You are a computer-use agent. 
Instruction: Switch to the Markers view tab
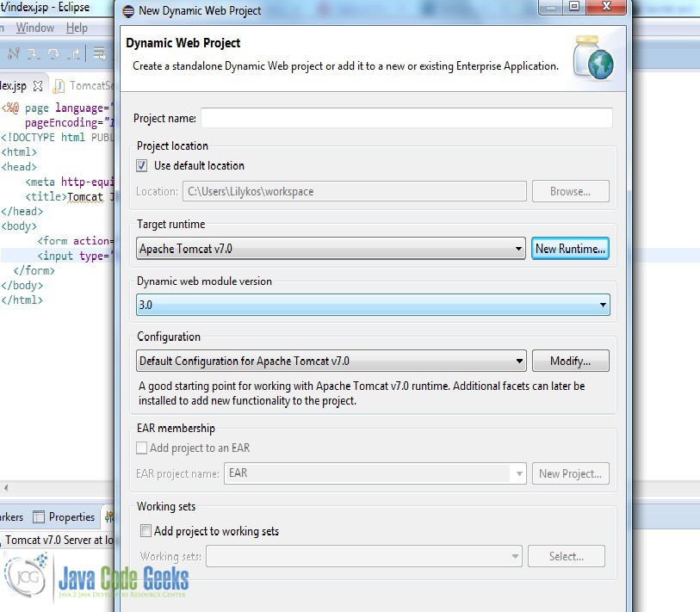[11, 517]
